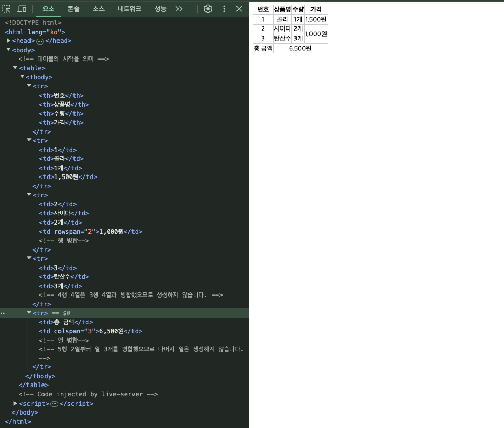The image size is (504, 428).
Task: Select the td 3개 node
Action: tap(61, 286)
